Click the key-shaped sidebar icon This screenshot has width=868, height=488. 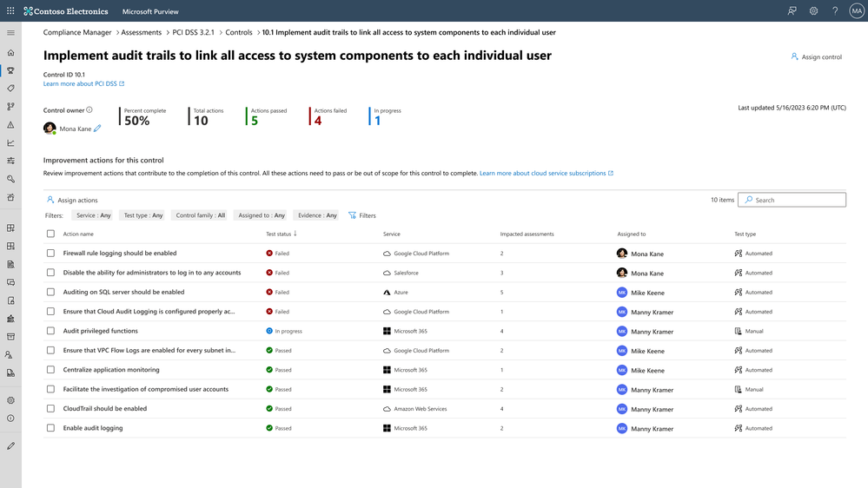pyautogui.click(x=10, y=179)
